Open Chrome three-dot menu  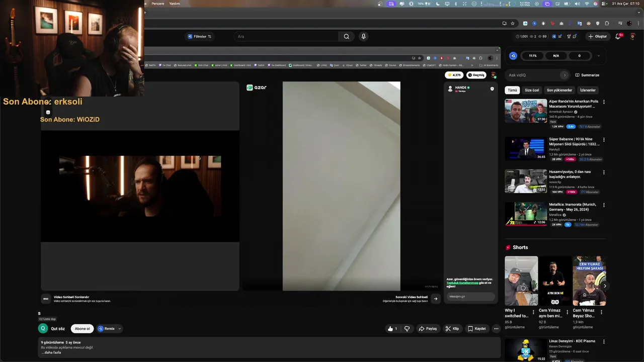(638, 23)
